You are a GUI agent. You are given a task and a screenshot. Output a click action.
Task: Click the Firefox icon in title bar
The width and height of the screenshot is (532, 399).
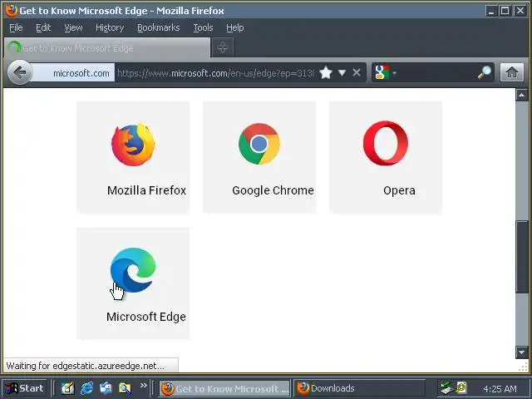[11, 11]
